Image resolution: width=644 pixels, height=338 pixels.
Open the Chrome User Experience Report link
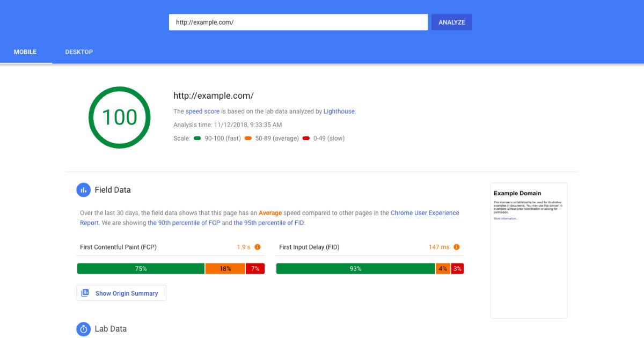[x=269, y=218]
